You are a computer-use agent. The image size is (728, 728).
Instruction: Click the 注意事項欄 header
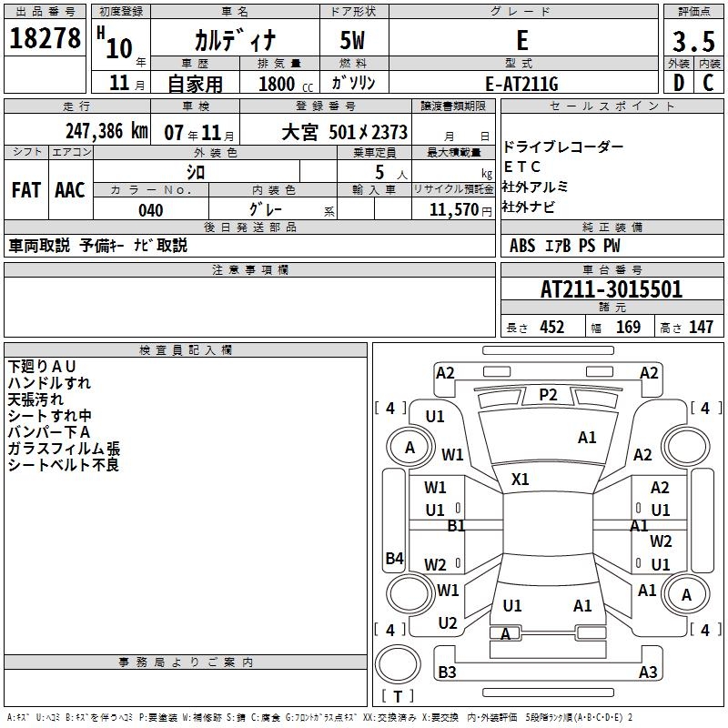[x=249, y=269]
